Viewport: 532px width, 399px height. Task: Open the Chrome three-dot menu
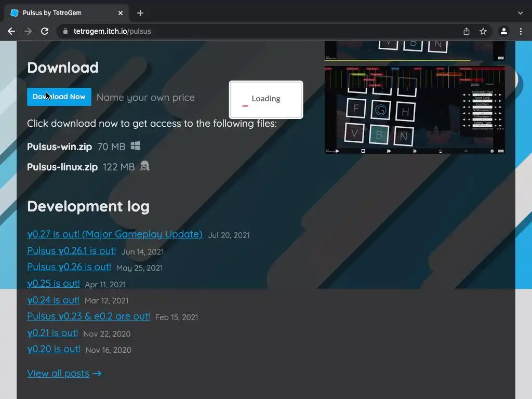point(521,31)
